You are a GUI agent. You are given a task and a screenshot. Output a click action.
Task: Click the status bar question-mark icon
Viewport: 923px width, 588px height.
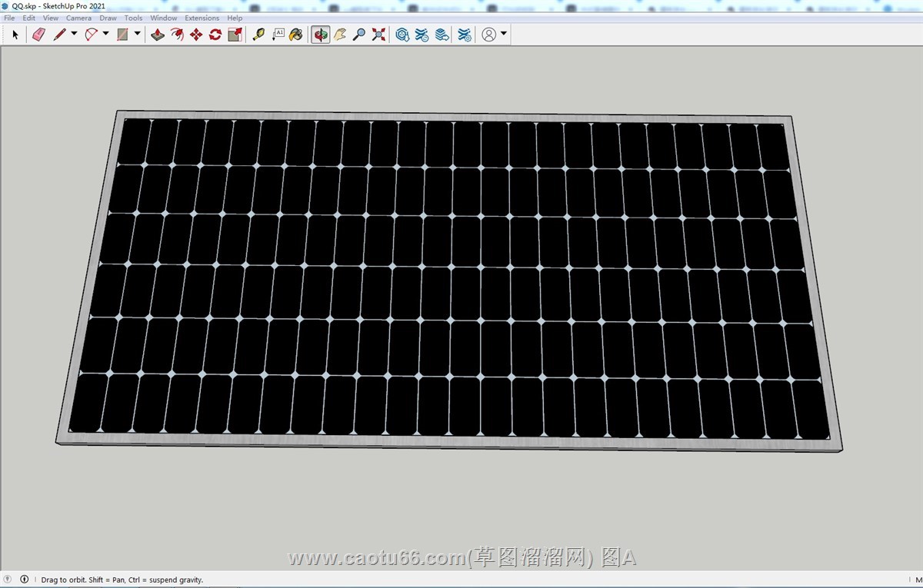tap(8, 580)
